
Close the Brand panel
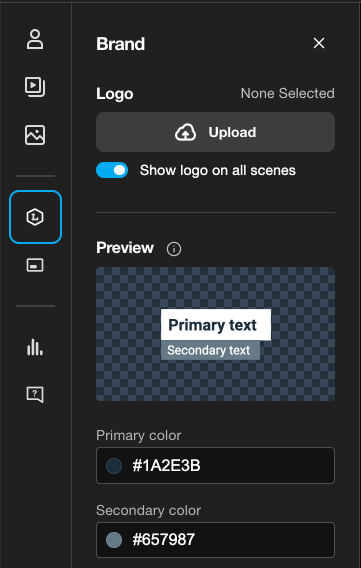(x=319, y=43)
